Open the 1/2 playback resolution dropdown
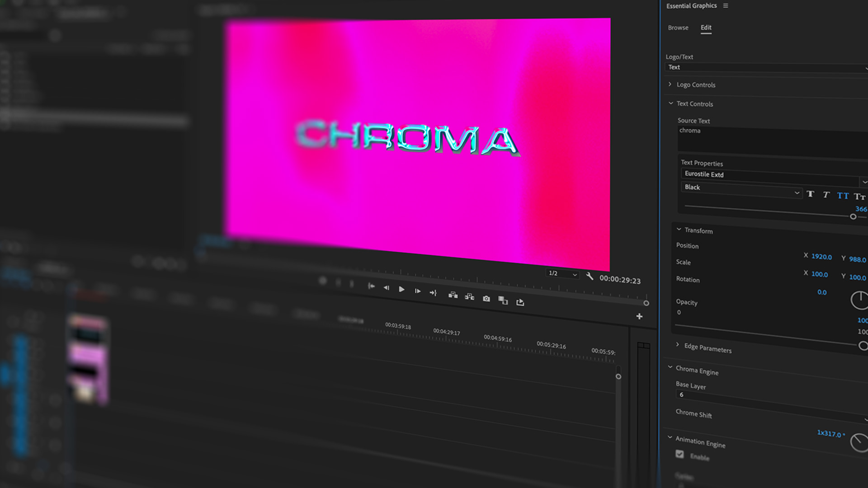Viewport: 868px width, 488px height. pyautogui.click(x=562, y=273)
